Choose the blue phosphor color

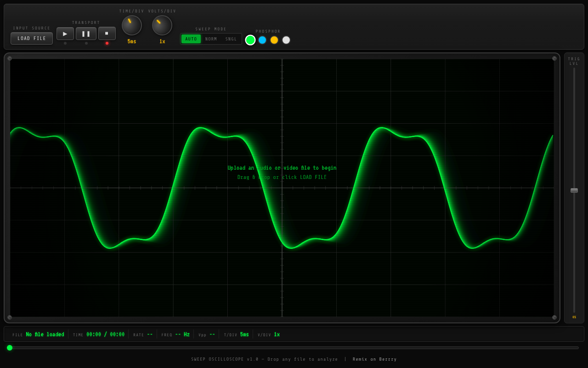(262, 40)
